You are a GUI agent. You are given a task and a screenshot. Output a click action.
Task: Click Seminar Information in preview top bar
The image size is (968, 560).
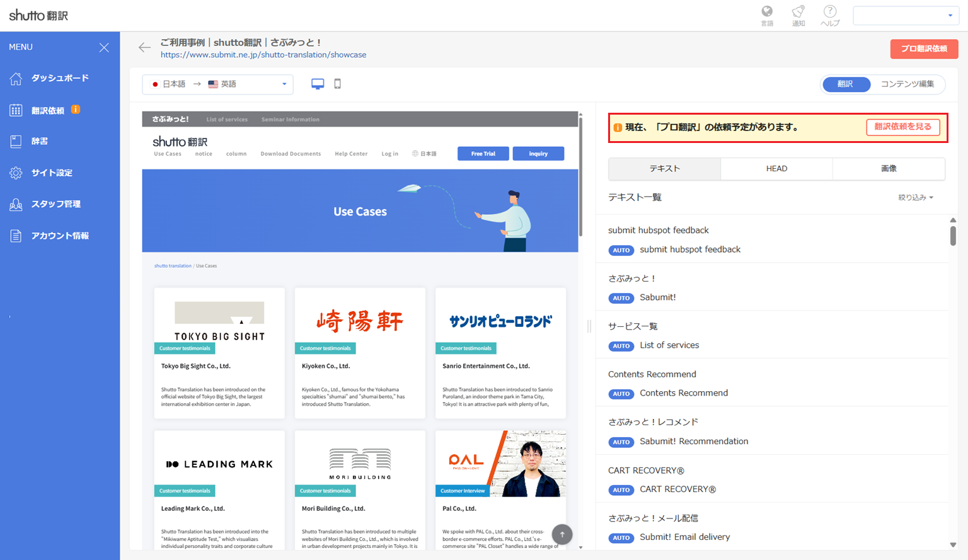291,119
